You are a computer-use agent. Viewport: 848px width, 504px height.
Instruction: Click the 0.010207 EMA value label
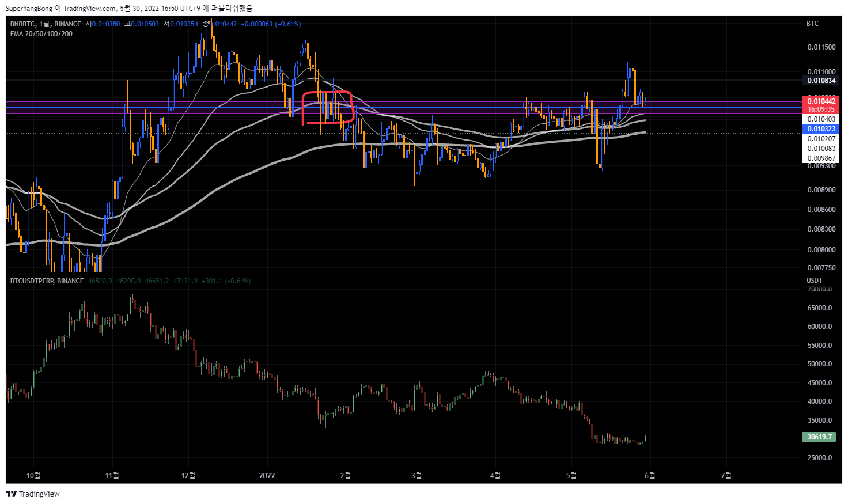(x=821, y=139)
